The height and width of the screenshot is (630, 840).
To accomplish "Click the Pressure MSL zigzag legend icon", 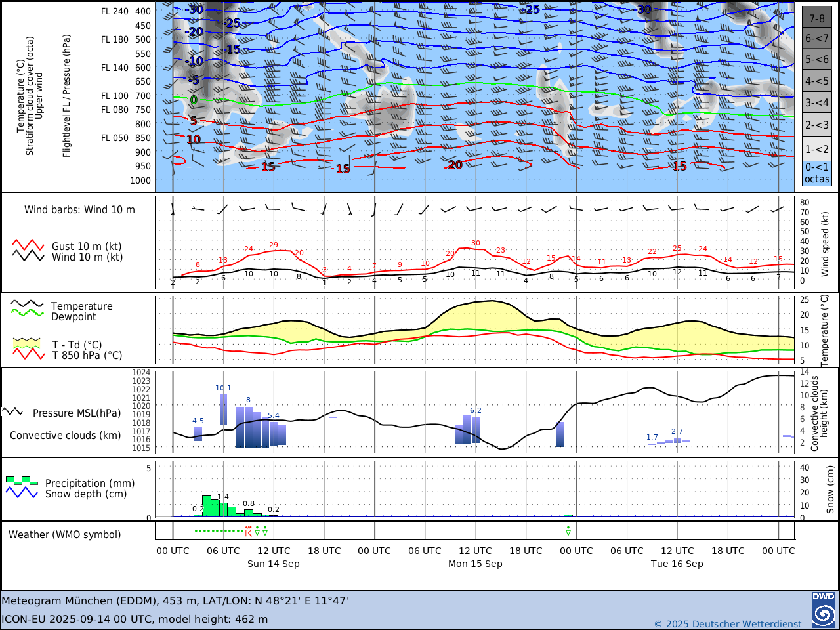I will (12, 411).
